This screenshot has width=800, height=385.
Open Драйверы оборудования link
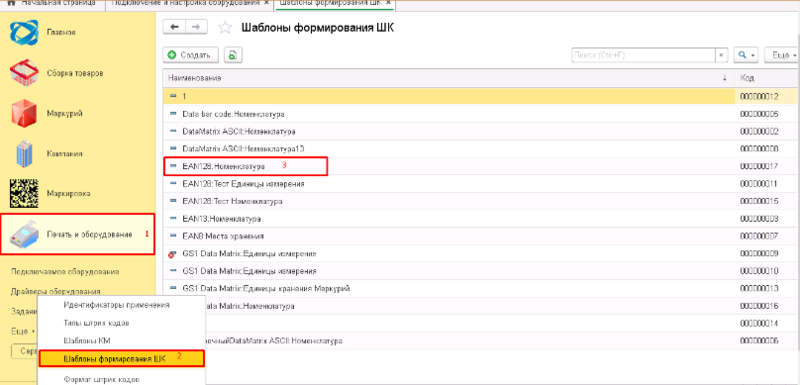pyautogui.click(x=56, y=292)
